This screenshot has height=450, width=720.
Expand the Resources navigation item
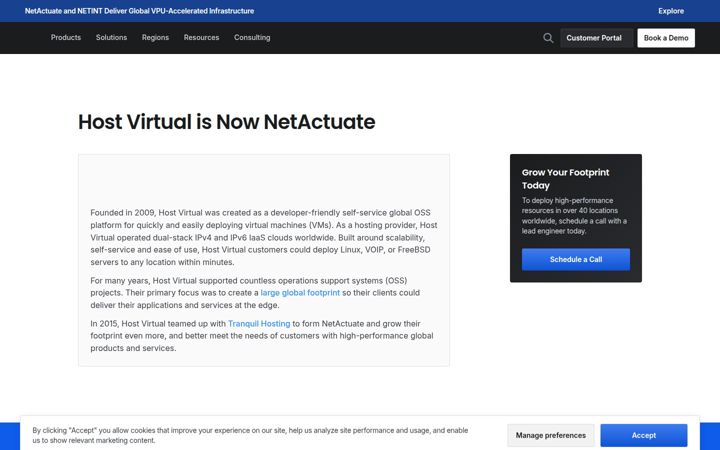201,37
